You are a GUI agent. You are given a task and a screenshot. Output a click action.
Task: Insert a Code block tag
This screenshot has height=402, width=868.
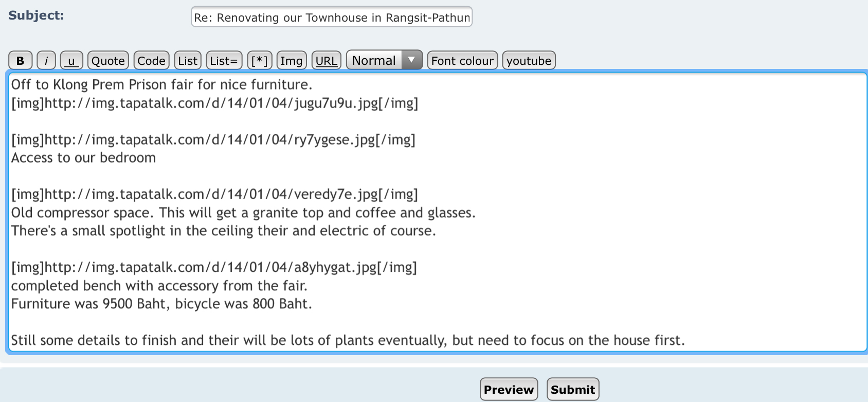[x=151, y=61]
